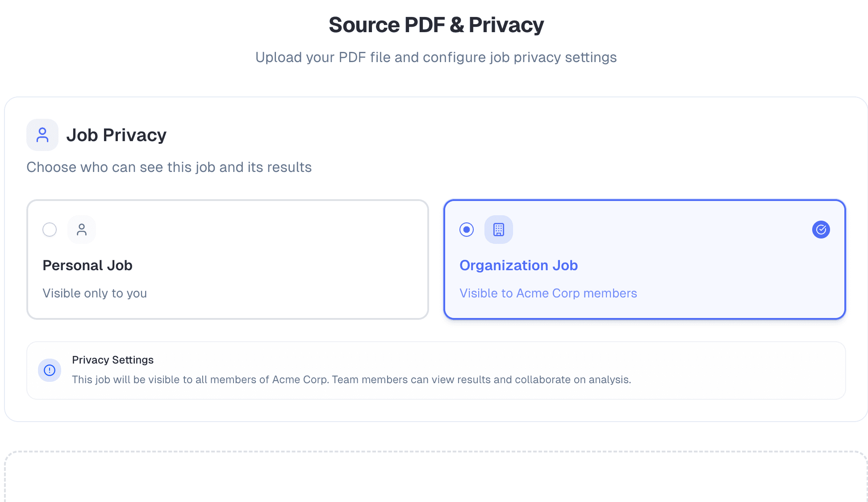Click the "Upload your PDF file" subtitle text
The image size is (868, 502).
(436, 57)
